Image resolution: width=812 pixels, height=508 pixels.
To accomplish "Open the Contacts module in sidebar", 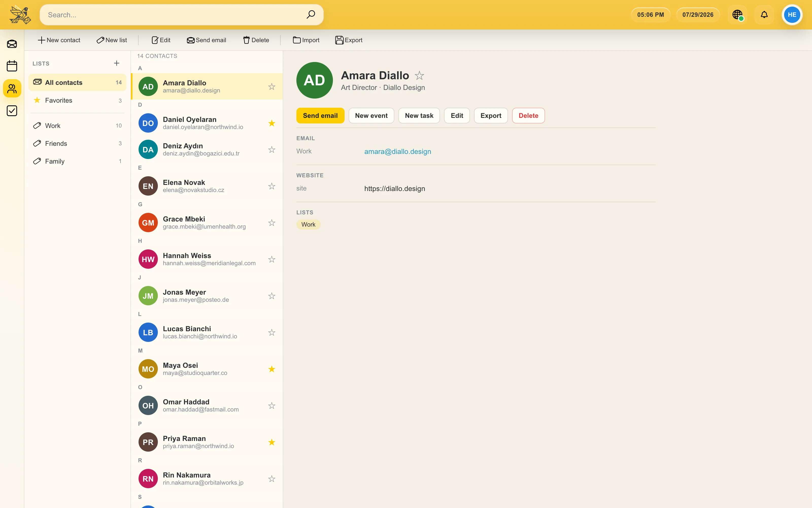I will [12, 88].
